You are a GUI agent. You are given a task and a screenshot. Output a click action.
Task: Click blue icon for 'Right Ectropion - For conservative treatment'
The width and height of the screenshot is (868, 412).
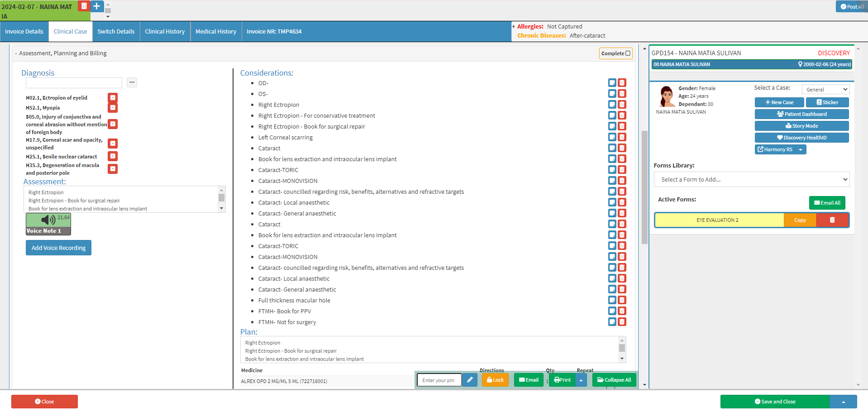tap(612, 115)
